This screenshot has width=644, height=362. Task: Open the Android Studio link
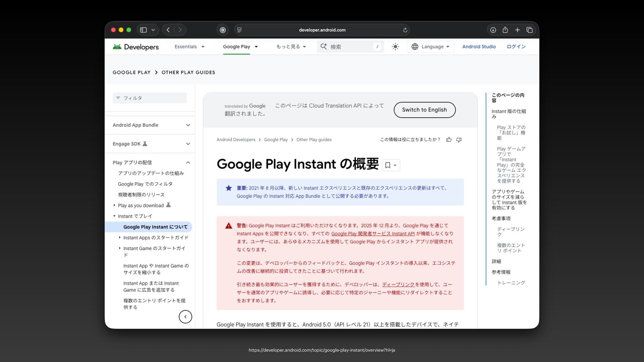[x=479, y=47]
